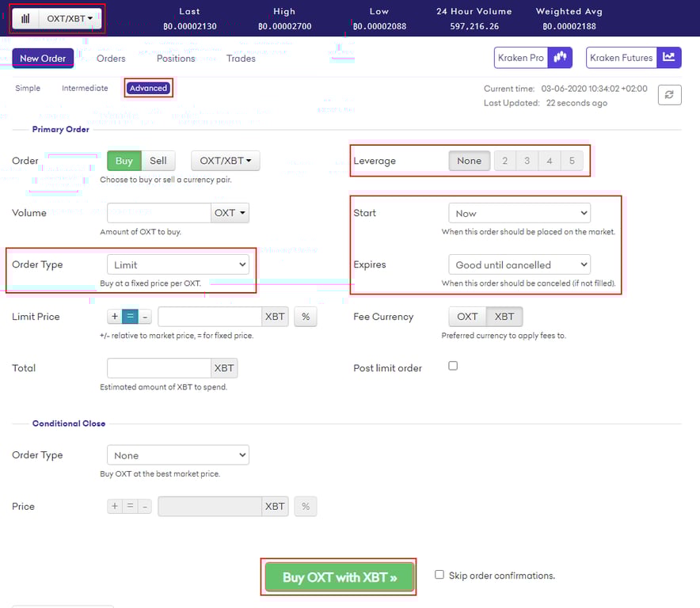This screenshot has height=608, width=700.
Task: Switch to the Positions tab
Action: coord(176,59)
